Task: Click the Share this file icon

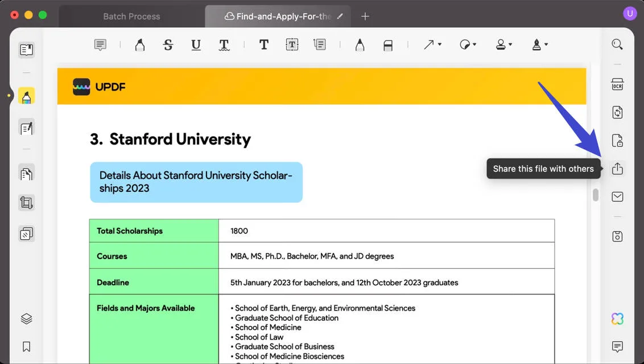Action: [617, 169]
